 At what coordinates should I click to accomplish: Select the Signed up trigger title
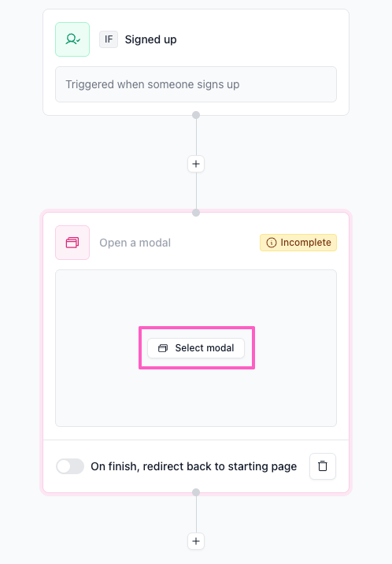coord(150,39)
